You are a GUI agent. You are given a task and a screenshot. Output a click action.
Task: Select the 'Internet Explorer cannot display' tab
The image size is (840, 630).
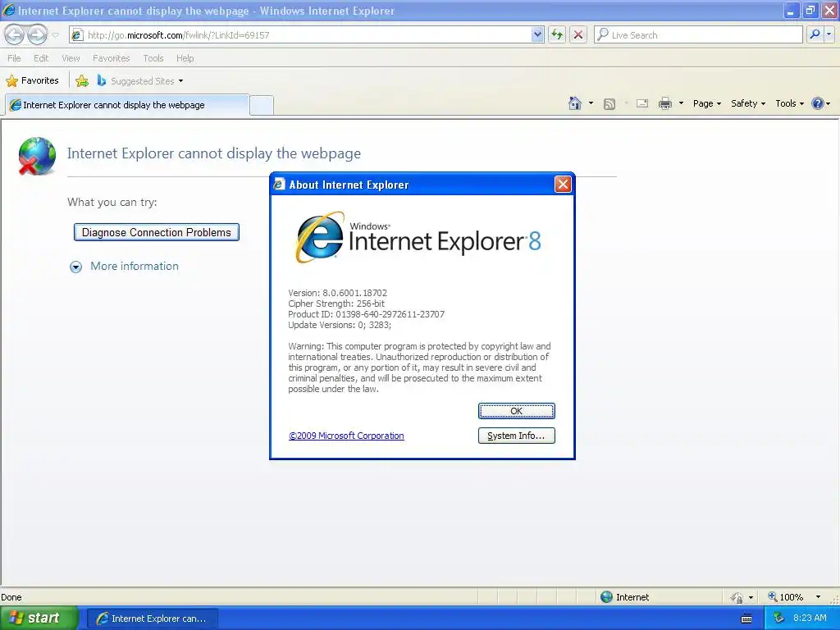[127, 105]
